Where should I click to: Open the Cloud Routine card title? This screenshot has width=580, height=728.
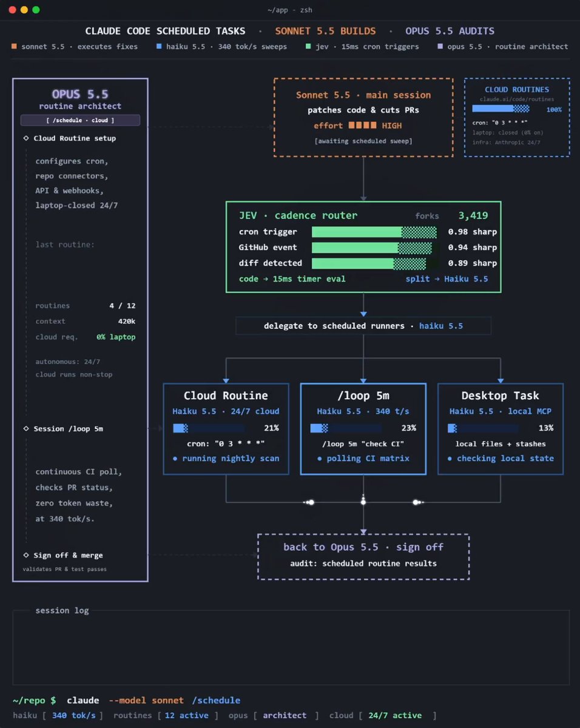(226, 396)
